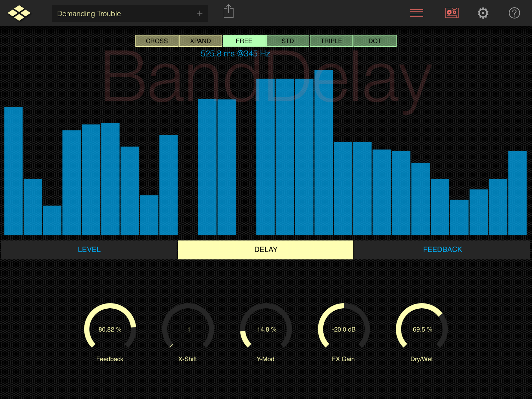Switch to the LEVEL tab
Image resolution: width=532 pixels, height=399 pixels.
click(89, 250)
